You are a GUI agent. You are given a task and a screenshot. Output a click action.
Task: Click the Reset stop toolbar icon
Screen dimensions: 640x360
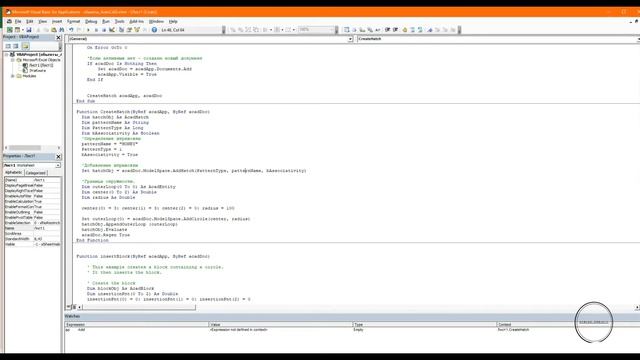click(x=104, y=30)
